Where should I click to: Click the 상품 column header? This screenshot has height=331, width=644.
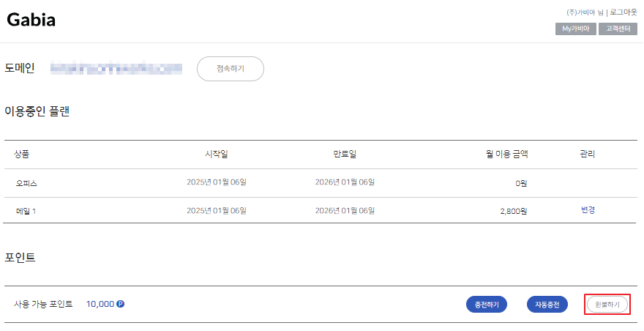point(22,154)
